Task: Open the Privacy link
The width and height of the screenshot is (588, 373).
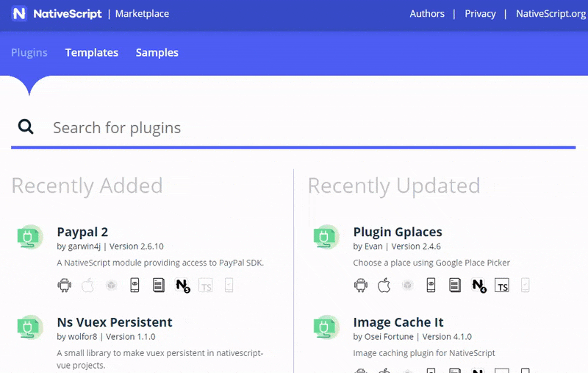Action: pos(480,14)
